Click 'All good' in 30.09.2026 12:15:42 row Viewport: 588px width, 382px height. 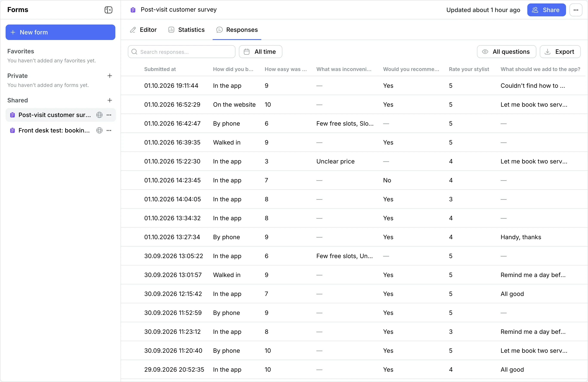pyautogui.click(x=512, y=294)
